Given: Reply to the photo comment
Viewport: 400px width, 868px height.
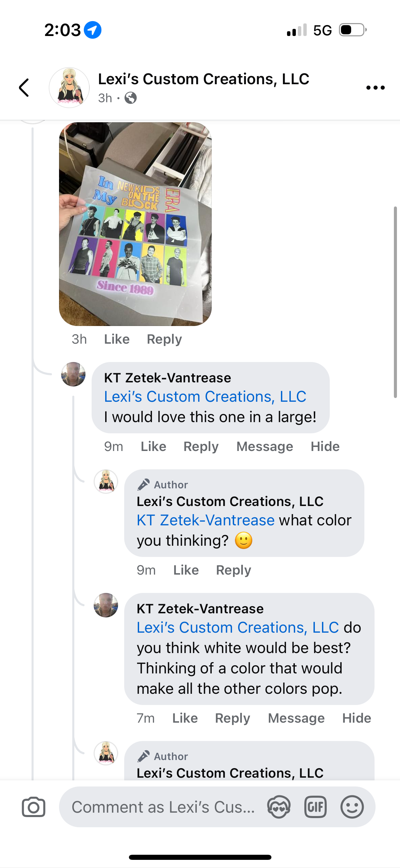Looking at the screenshot, I should 164,339.
